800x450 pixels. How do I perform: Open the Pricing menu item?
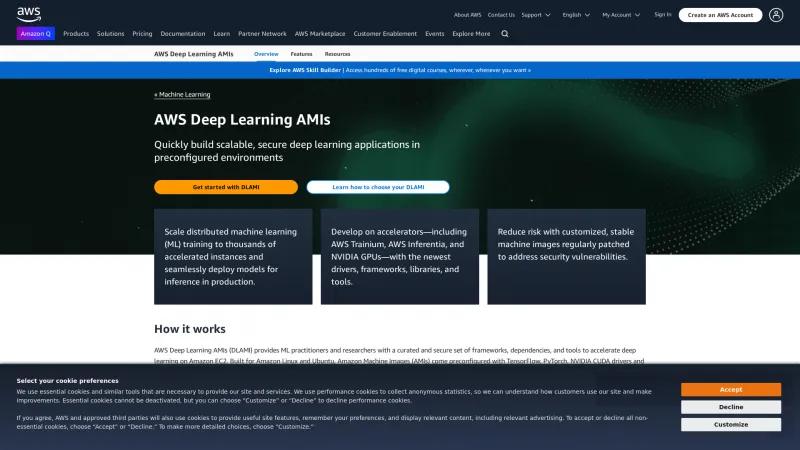[142, 34]
